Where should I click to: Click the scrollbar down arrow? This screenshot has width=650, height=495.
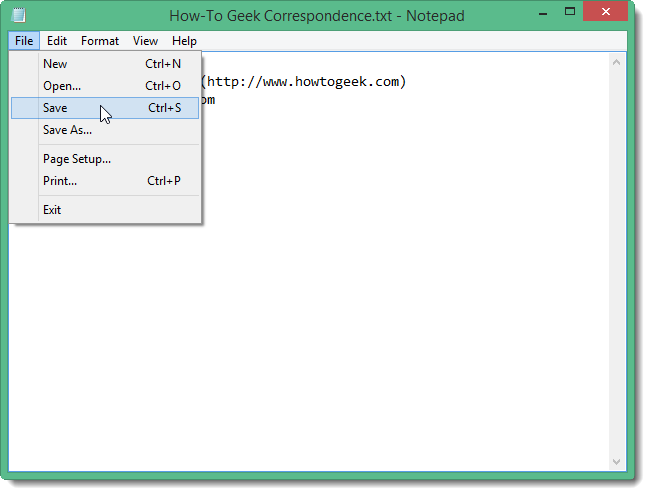616,461
